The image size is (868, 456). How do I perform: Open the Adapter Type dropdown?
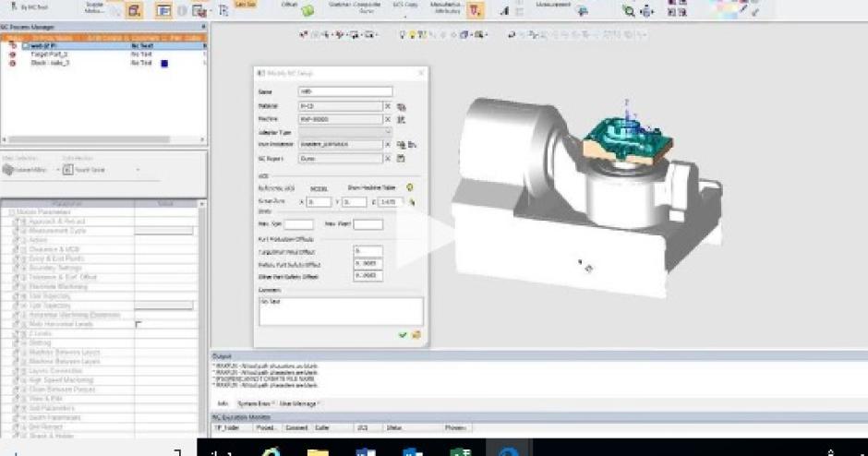(385, 133)
